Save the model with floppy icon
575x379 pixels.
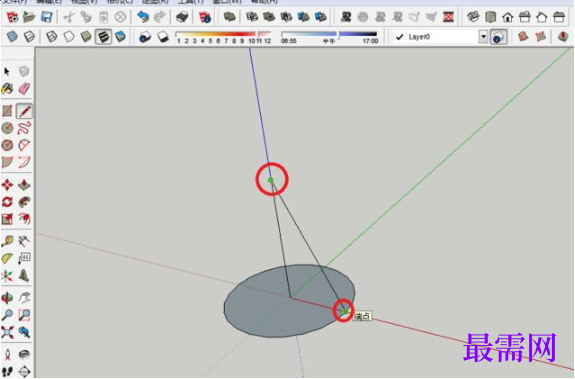[46, 17]
